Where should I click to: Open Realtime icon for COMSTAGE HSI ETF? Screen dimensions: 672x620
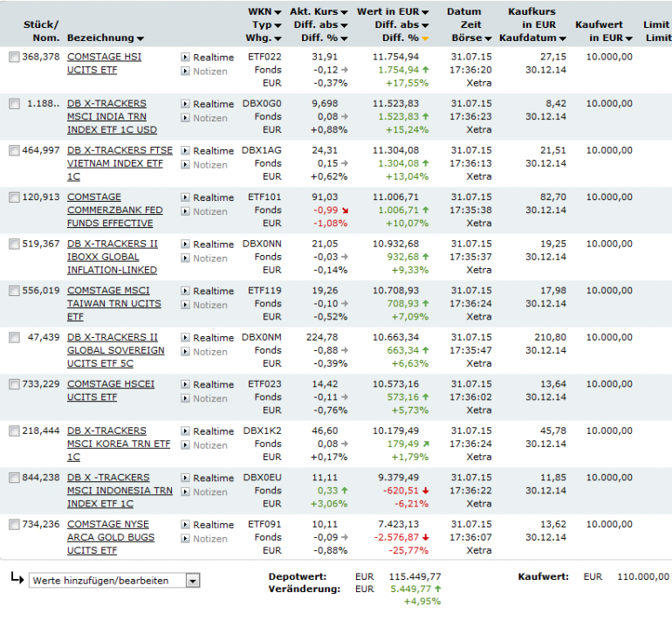pos(185,57)
